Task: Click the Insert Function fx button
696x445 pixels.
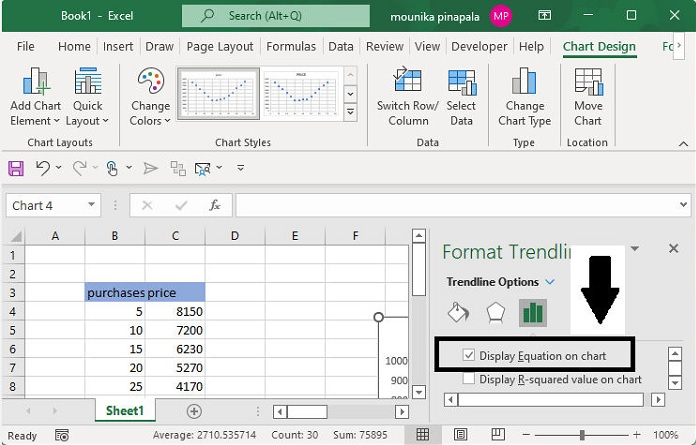Action: (x=214, y=205)
